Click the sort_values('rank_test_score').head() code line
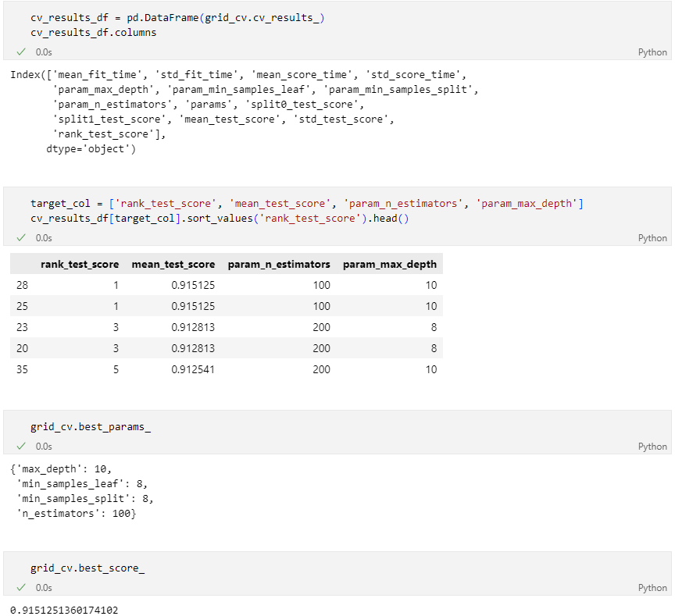Viewport: 675px width, 616px height. pyautogui.click(x=220, y=219)
